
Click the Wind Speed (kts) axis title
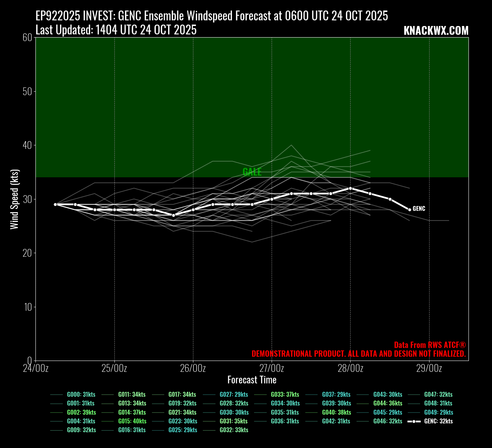(14, 199)
